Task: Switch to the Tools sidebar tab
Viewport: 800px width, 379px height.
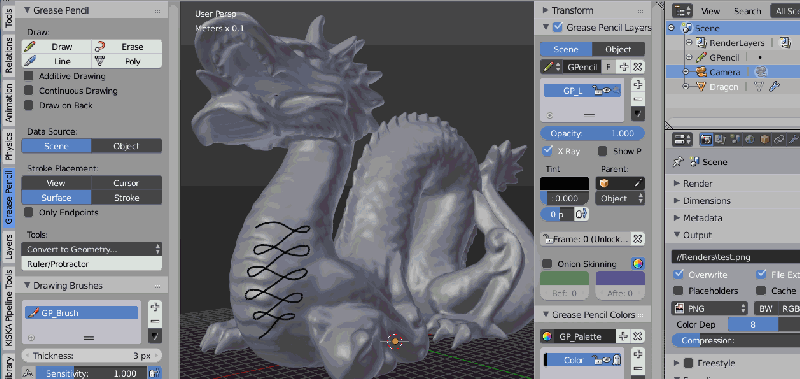Action: click(x=8, y=17)
